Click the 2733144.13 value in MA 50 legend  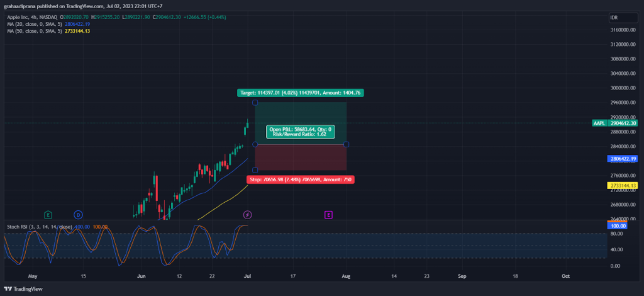point(77,31)
